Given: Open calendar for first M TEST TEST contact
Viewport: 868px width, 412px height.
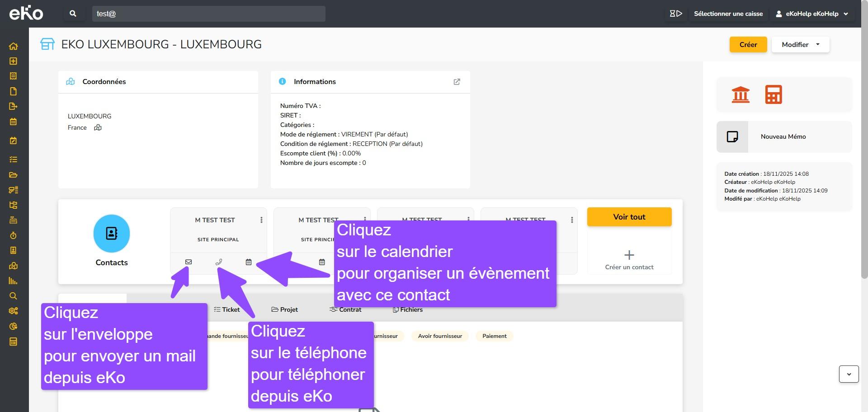Looking at the screenshot, I should point(249,262).
